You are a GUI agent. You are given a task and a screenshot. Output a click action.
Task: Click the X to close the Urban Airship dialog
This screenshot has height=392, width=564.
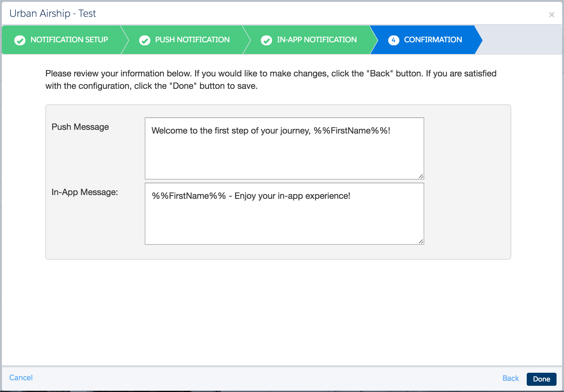[552, 14]
